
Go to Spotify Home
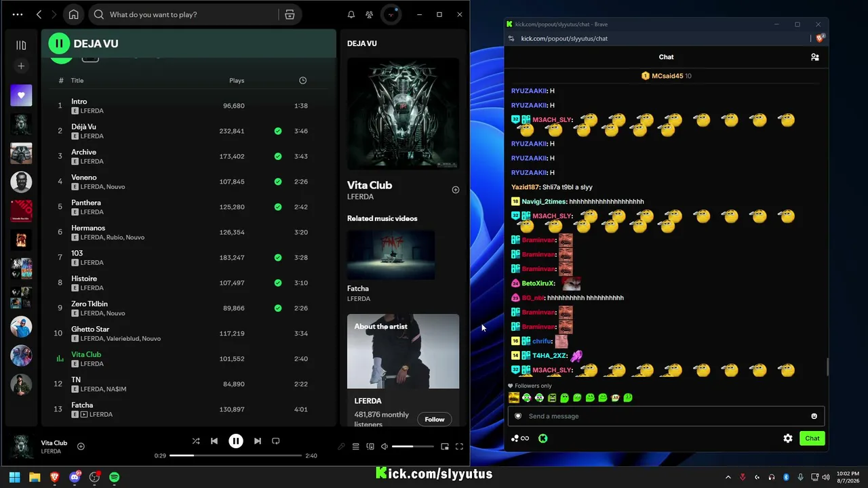click(x=73, y=14)
